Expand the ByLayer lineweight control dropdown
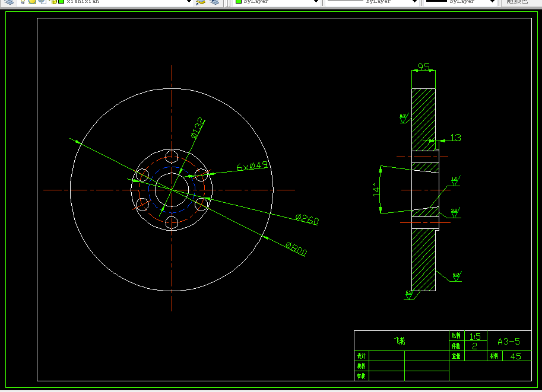 tap(493, 2)
